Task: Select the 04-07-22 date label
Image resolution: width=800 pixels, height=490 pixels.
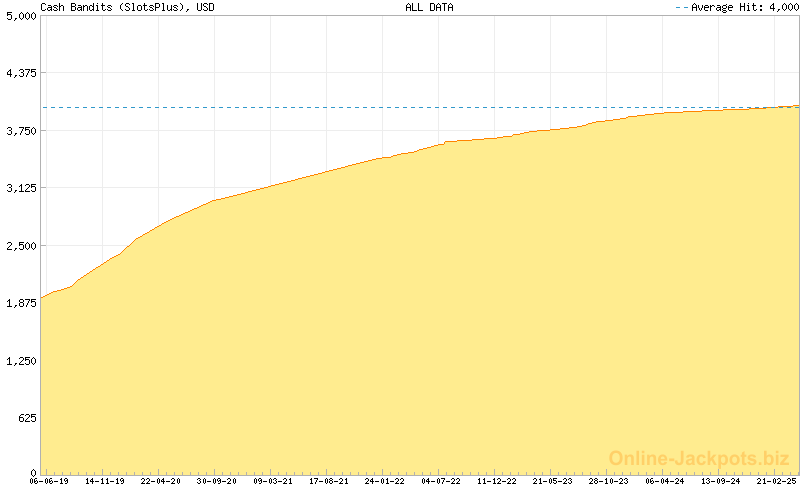Action: coord(441,481)
